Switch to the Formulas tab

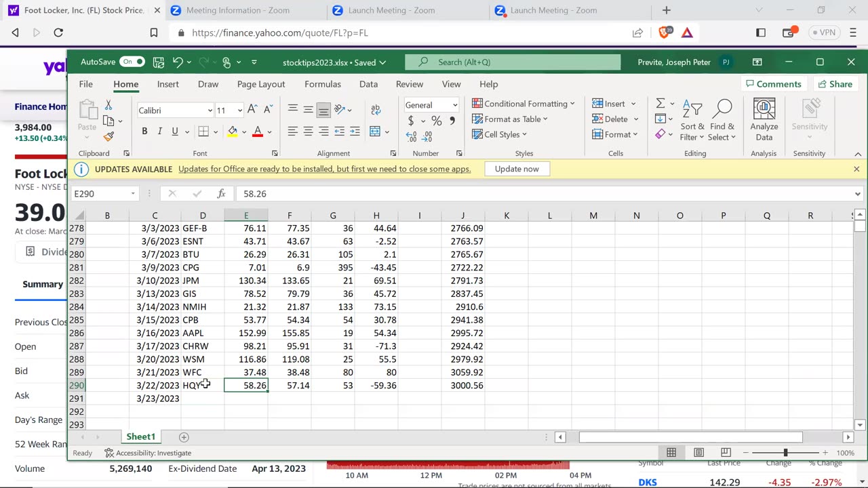[323, 84]
